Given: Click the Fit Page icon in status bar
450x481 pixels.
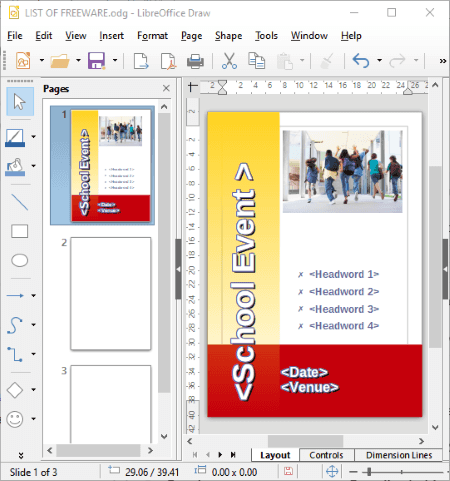Looking at the screenshot, I should [x=332, y=471].
